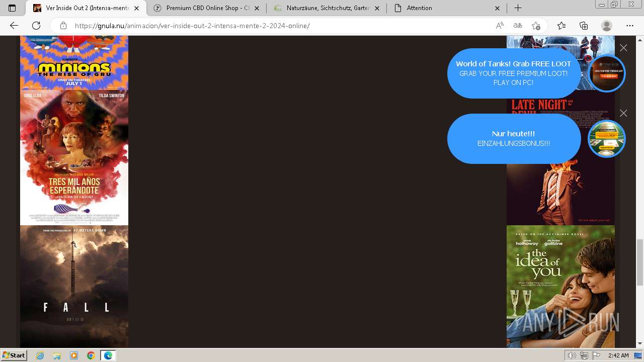This screenshot has width=644, height=362.
Task: Launch Internet Explorer from the taskbar
Action: tap(40, 355)
